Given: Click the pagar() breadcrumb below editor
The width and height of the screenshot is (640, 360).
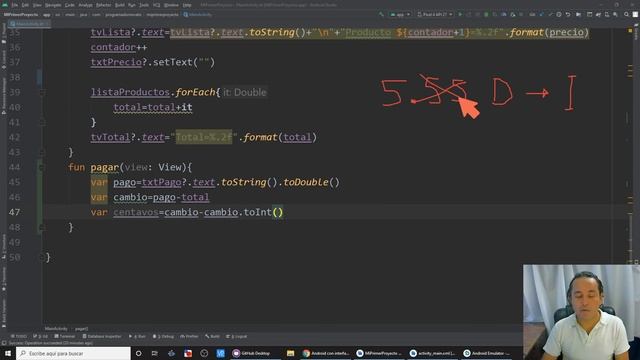Looking at the screenshot, I should click(x=81, y=329).
